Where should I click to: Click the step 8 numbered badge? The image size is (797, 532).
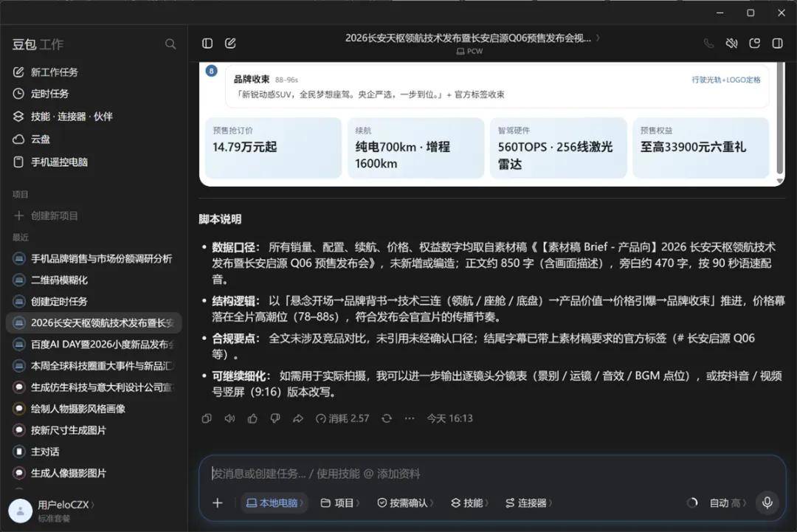(x=212, y=71)
